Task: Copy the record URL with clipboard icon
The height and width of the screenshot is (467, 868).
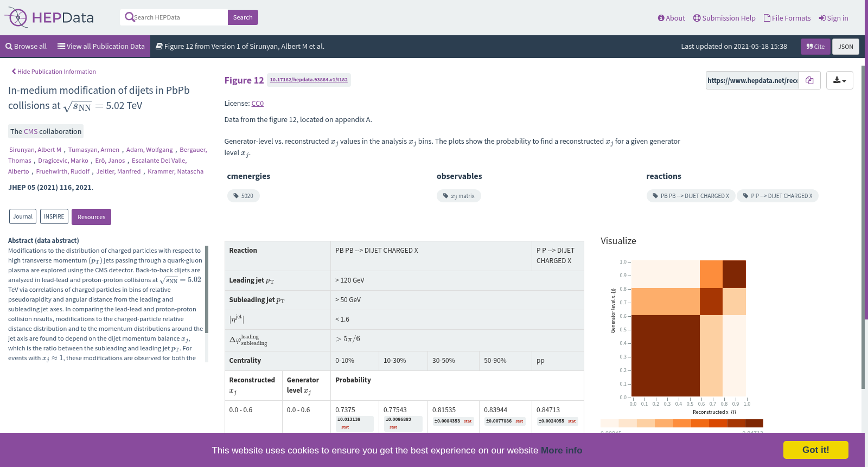Action: [x=809, y=80]
